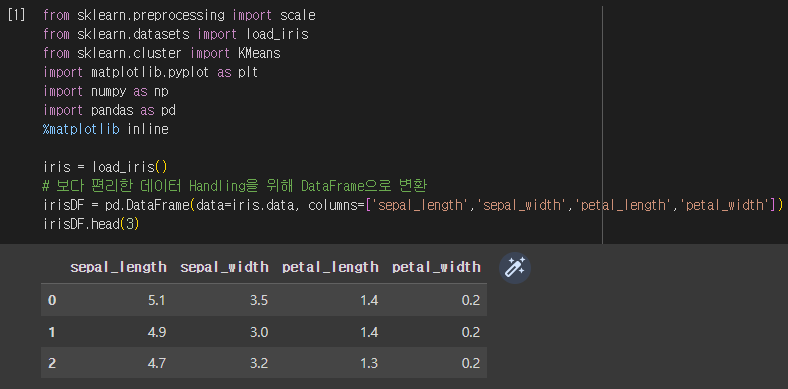Click the Korean comment about DataFrame conversion
The width and height of the screenshot is (788, 389).
pos(235,186)
